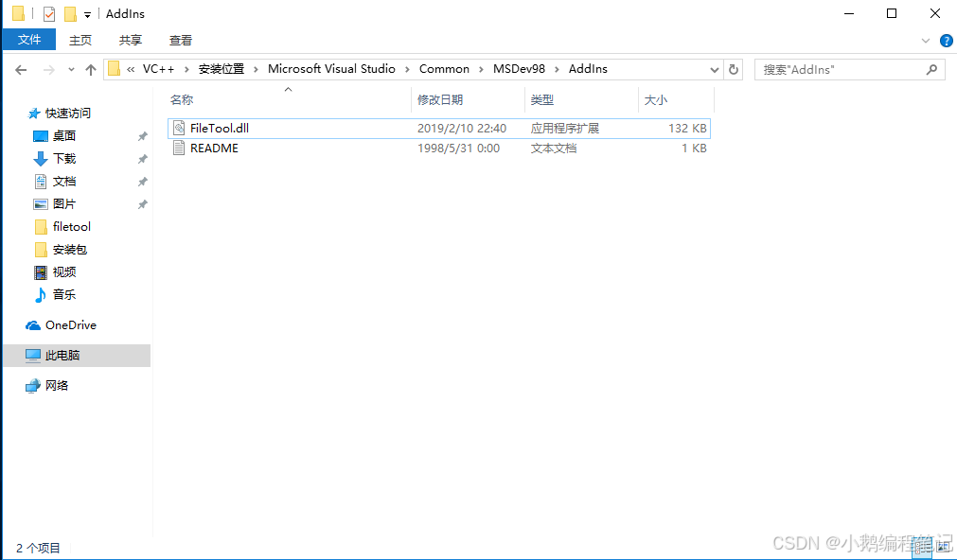The width and height of the screenshot is (957, 560).
Task: Open Explorer help icon
Action: coord(946,41)
